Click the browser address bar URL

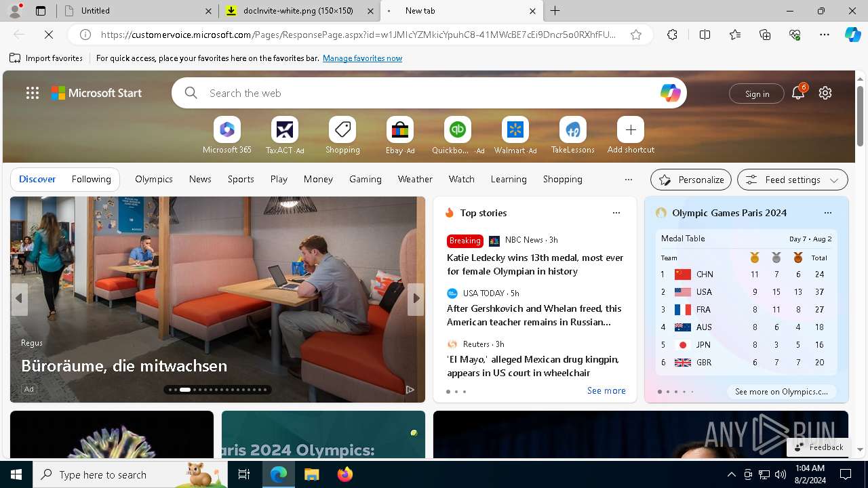(x=358, y=35)
